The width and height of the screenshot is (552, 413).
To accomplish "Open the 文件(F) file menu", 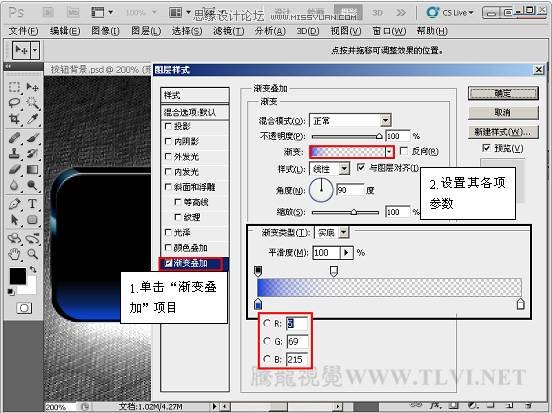I will 23,31.
